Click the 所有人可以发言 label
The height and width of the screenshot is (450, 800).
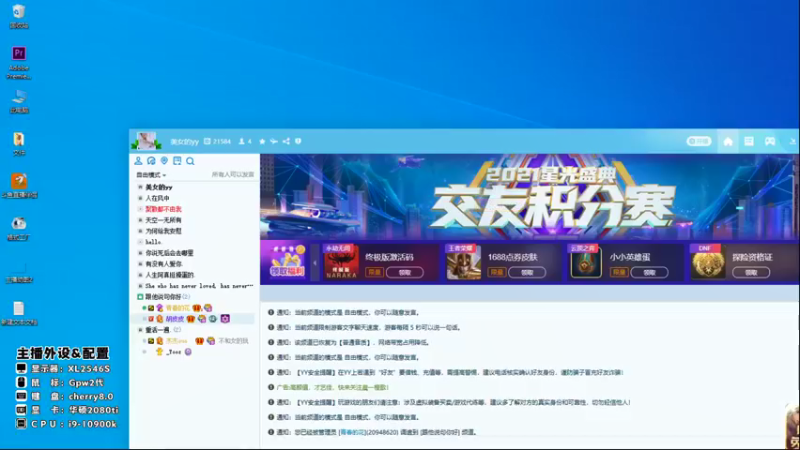point(233,174)
